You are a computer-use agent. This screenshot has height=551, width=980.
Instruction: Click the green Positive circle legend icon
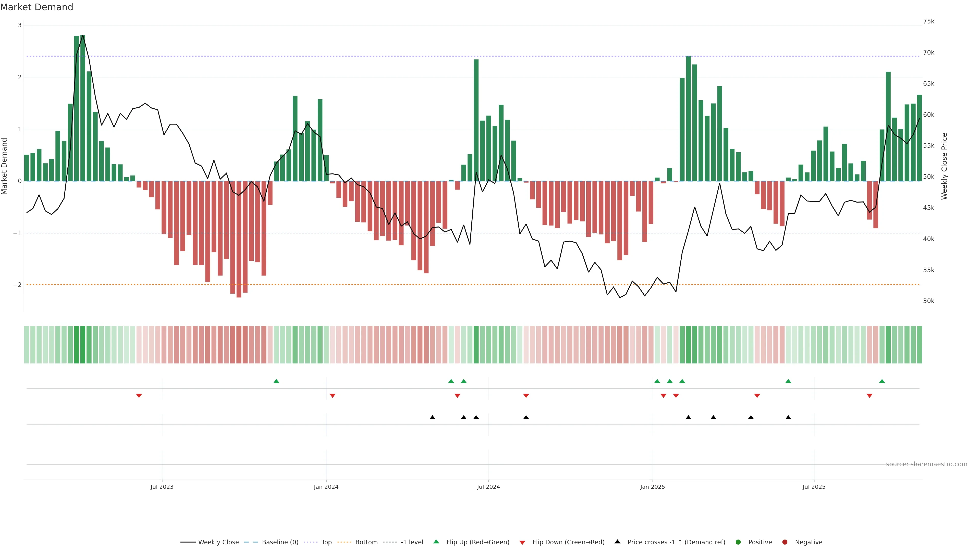[738, 542]
